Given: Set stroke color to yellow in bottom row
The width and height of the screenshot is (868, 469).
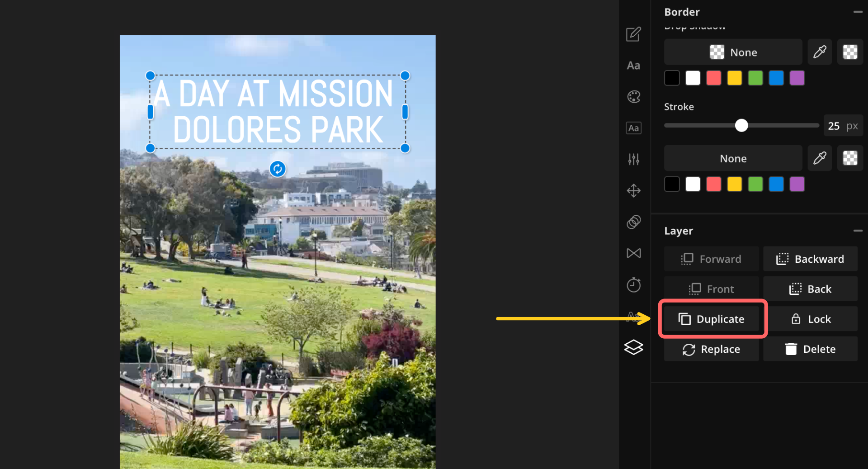Looking at the screenshot, I should pos(734,184).
